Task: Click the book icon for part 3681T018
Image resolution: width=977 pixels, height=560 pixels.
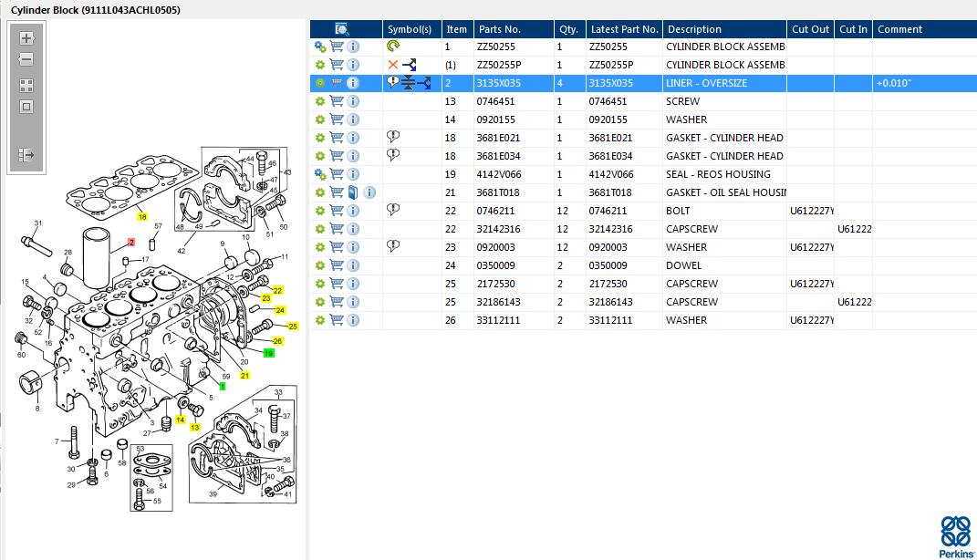Action: tap(353, 192)
